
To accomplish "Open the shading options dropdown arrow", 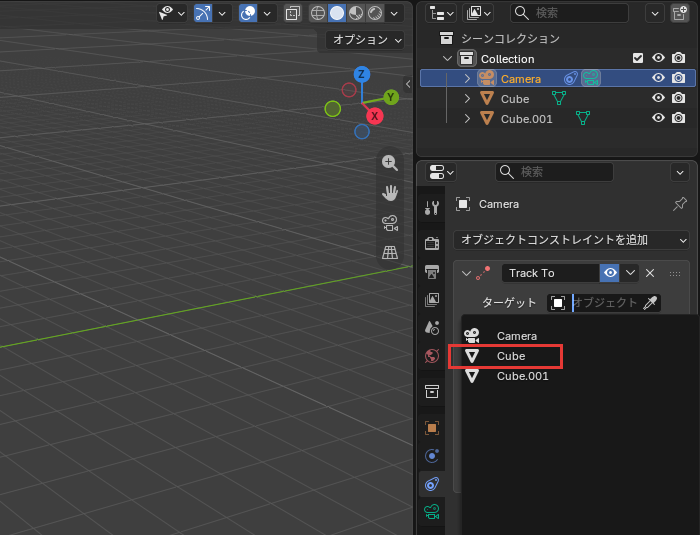I will [394, 13].
